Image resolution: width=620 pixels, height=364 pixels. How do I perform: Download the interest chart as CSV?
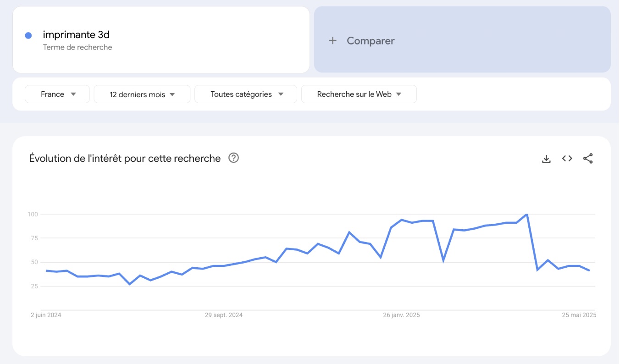(546, 159)
